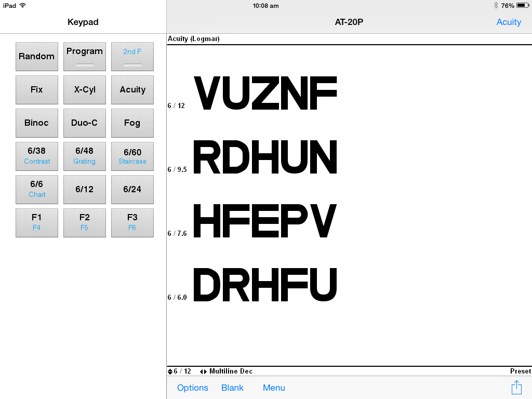This screenshot has height=399, width=532.
Task: Tap the F2 / F5 function key
Action: [85, 222]
